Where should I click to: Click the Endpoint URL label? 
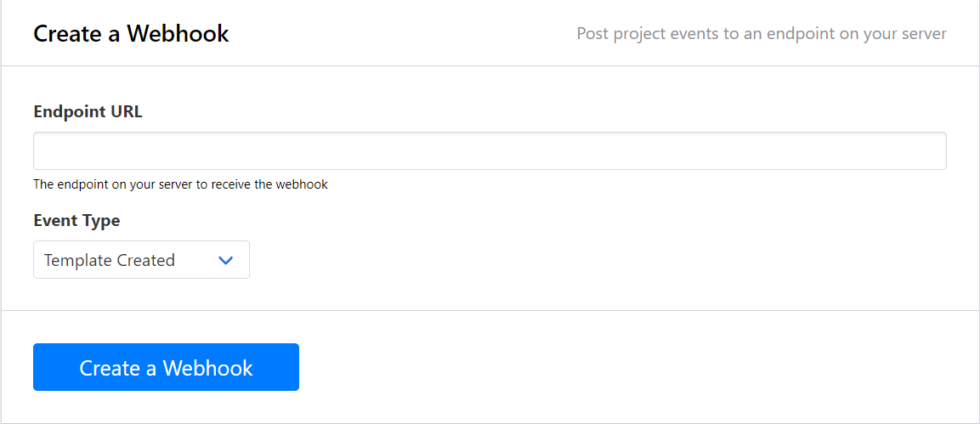(x=88, y=111)
